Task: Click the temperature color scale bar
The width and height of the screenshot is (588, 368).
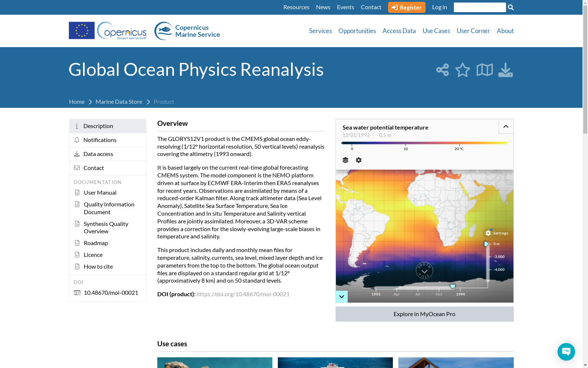Action: (x=424, y=143)
